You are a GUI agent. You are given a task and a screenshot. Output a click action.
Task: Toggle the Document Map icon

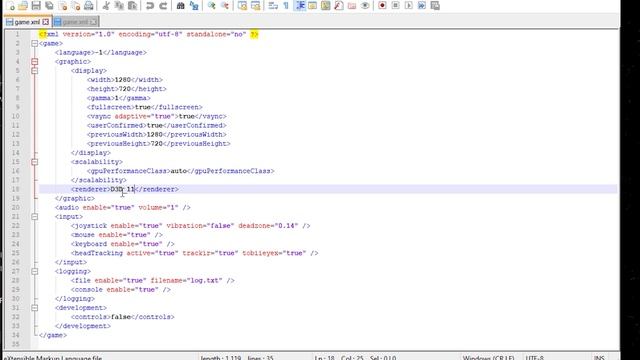[x=326, y=6]
